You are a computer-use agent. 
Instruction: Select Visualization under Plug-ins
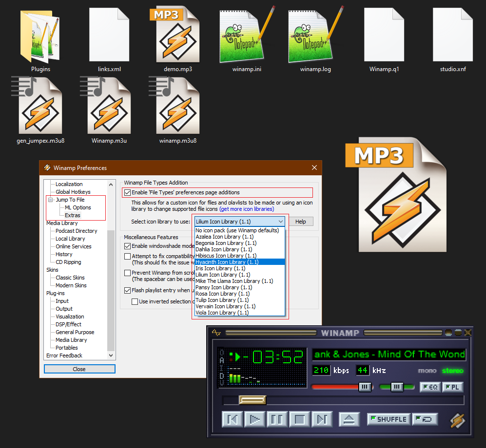coord(70,317)
